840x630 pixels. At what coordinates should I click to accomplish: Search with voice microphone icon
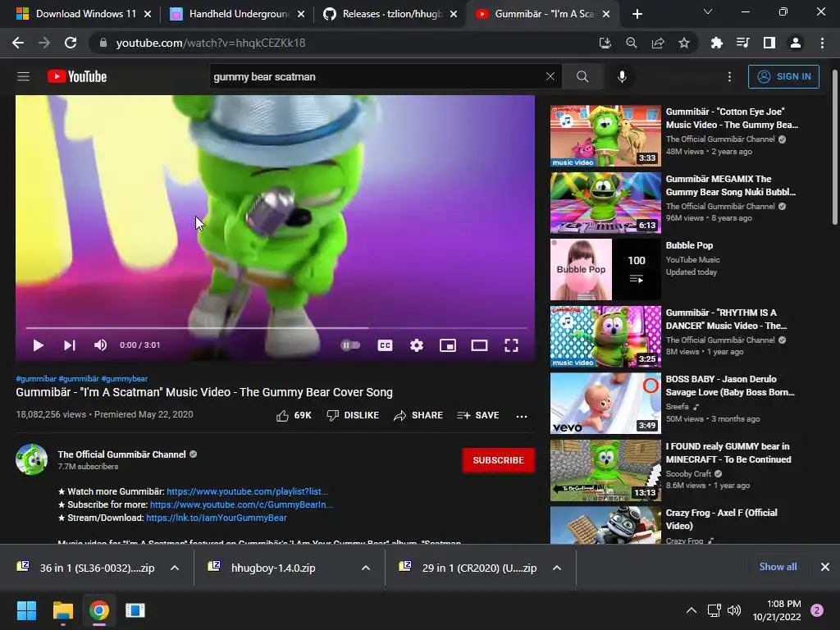pos(622,76)
